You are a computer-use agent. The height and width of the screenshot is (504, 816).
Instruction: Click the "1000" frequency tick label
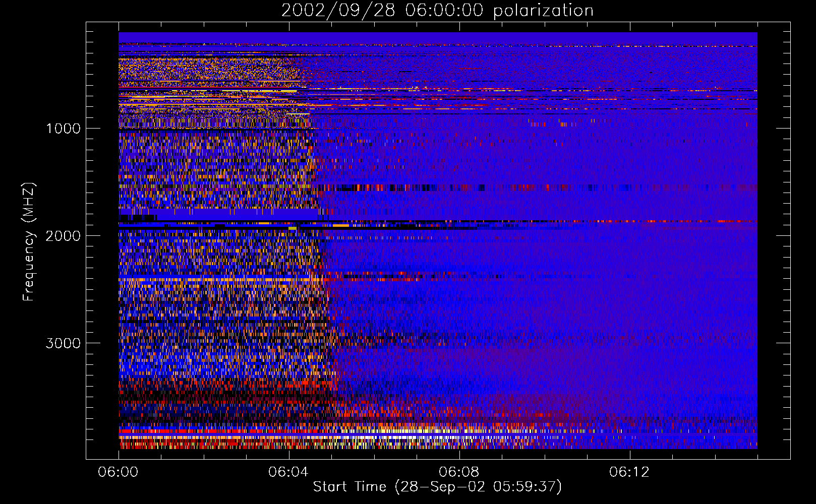[63, 129]
